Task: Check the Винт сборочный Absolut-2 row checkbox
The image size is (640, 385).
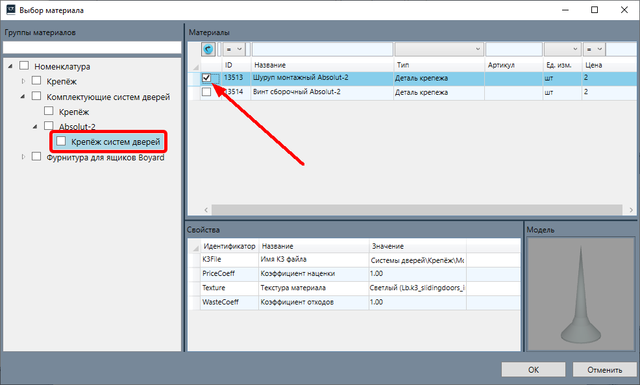Action: tap(207, 92)
